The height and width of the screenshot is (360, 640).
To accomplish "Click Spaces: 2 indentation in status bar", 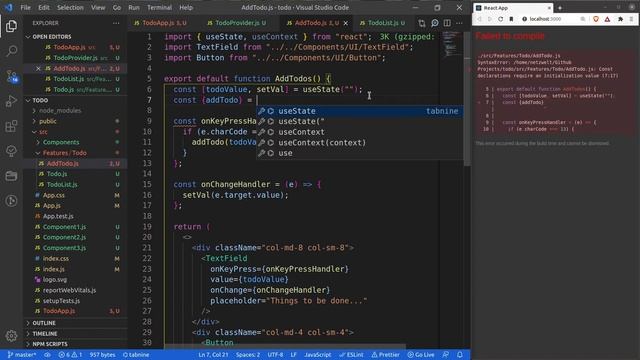I will tap(248, 355).
